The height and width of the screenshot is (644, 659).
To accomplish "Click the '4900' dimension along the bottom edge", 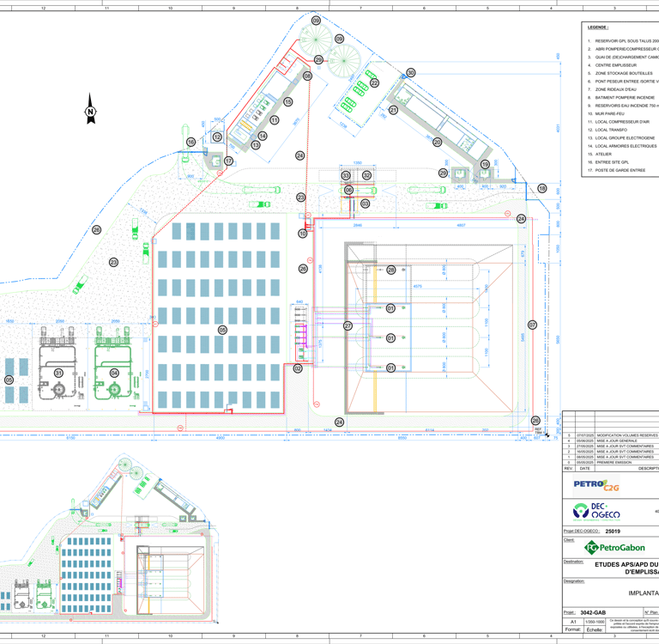I will (x=221, y=438).
